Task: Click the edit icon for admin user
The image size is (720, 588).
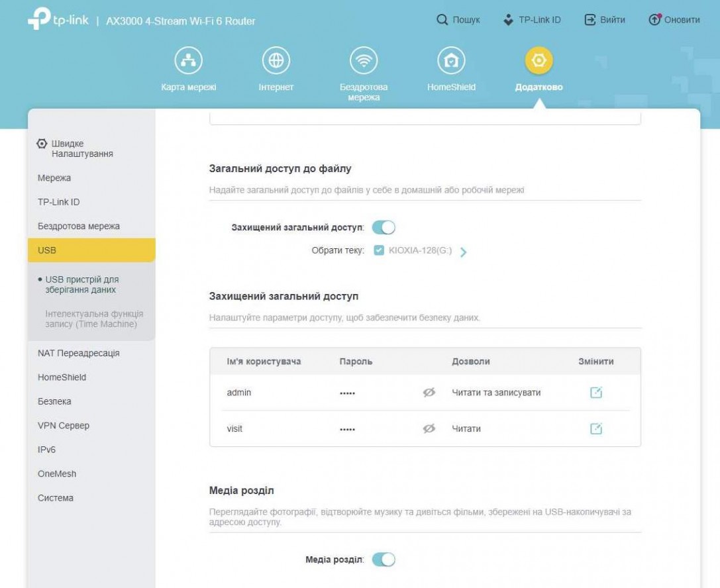Action: [596, 393]
